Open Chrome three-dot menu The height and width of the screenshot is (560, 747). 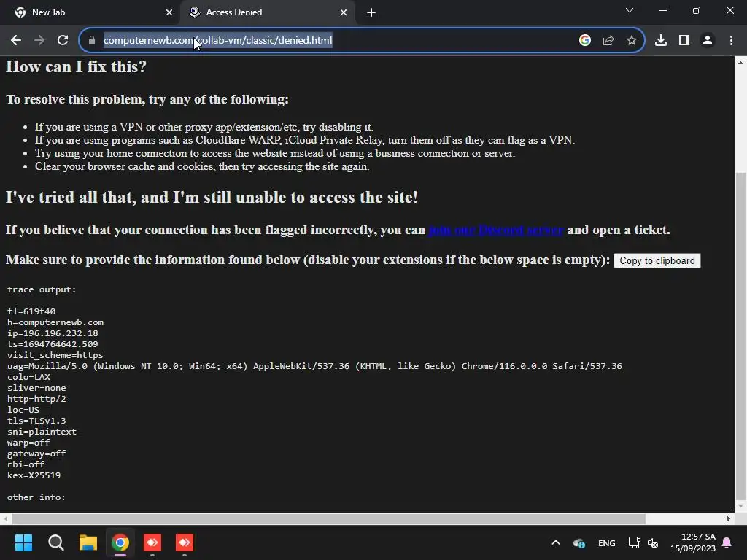[x=731, y=41]
